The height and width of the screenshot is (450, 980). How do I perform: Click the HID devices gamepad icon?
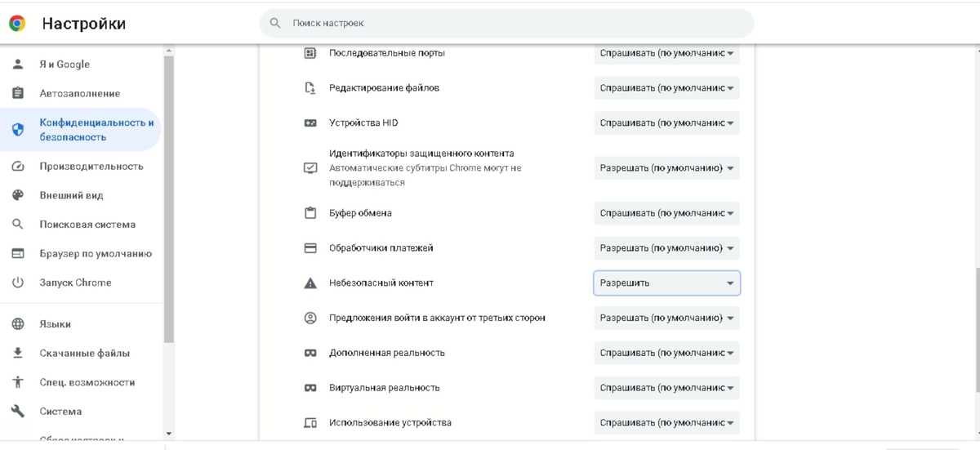tap(310, 123)
